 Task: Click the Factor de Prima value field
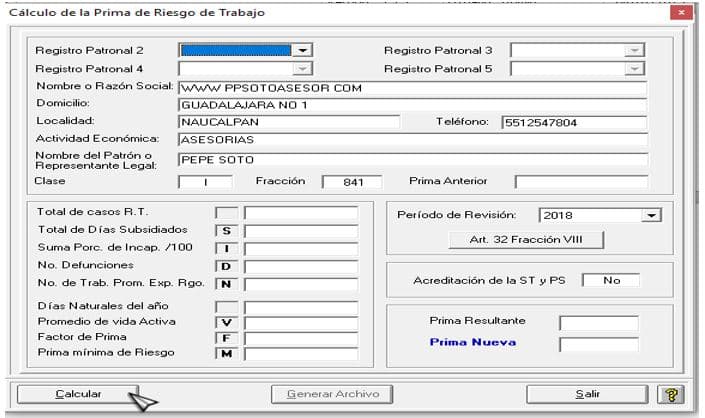pos(301,338)
